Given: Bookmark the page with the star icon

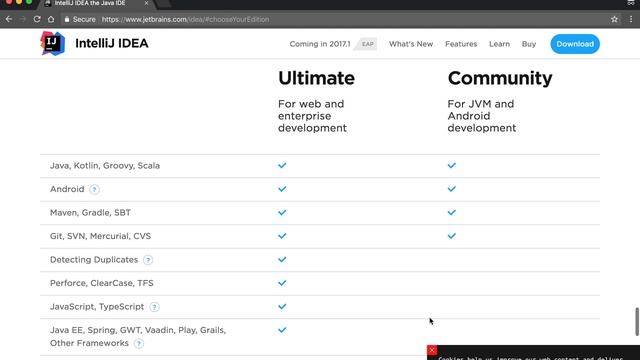Looking at the screenshot, I should (x=614, y=19).
